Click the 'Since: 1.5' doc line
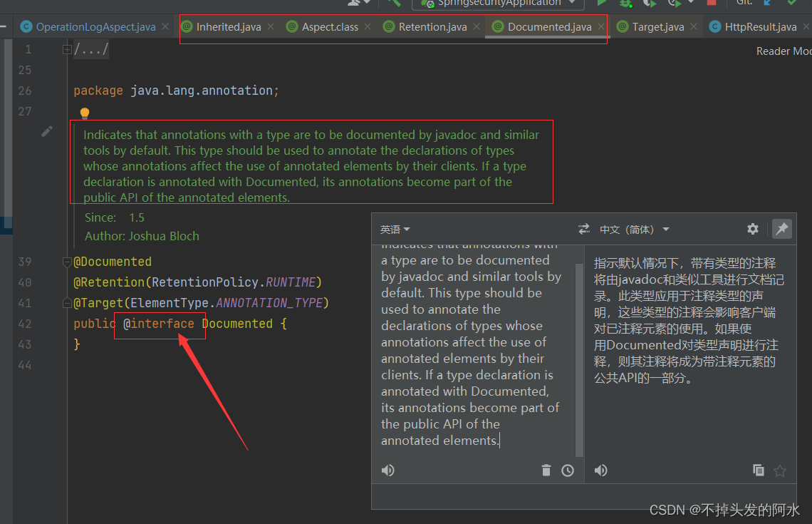The image size is (812, 524). pos(115,217)
